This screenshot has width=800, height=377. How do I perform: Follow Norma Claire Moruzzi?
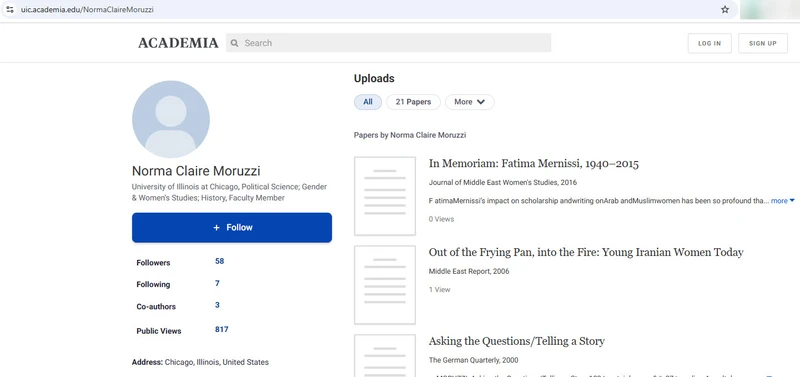[232, 228]
